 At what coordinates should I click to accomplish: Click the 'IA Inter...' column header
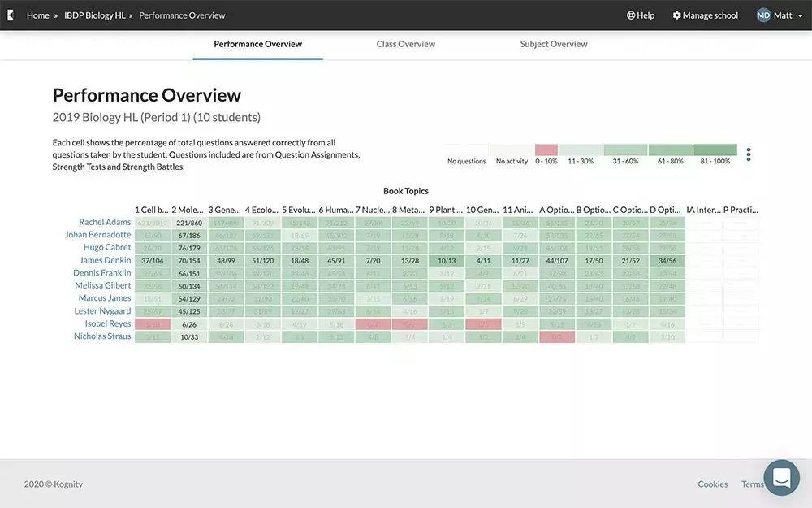pyautogui.click(x=704, y=210)
